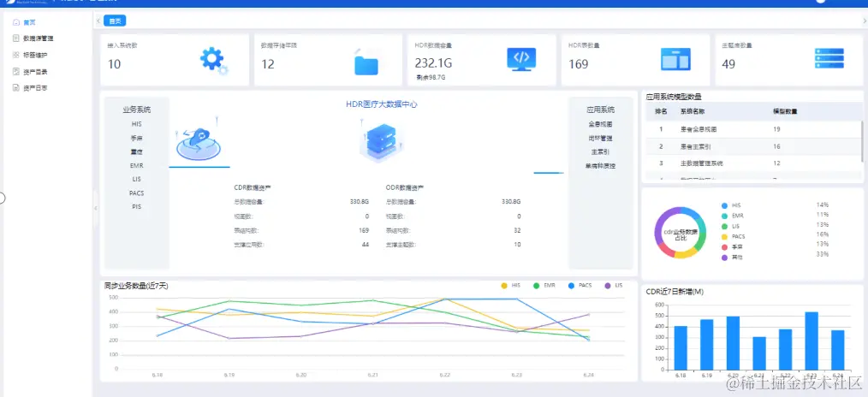The image size is (868, 397).
Task: Click the 同步业务数量(近7天) chart title
Action: click(x=136, y=286)
